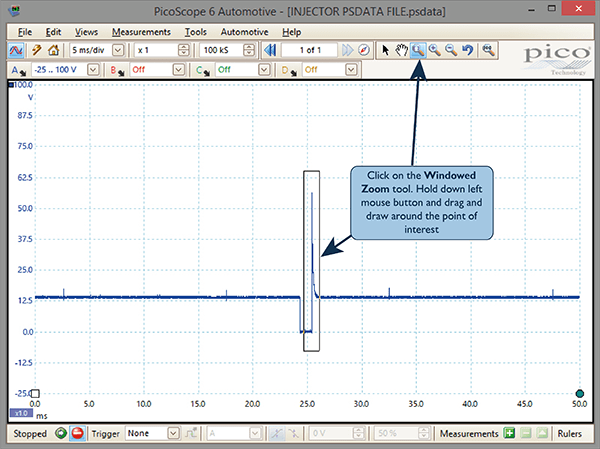This screenshot has width=600, height=449.
Task: Click the 1 of 1 buffer field
Action: tap(310, 50)
